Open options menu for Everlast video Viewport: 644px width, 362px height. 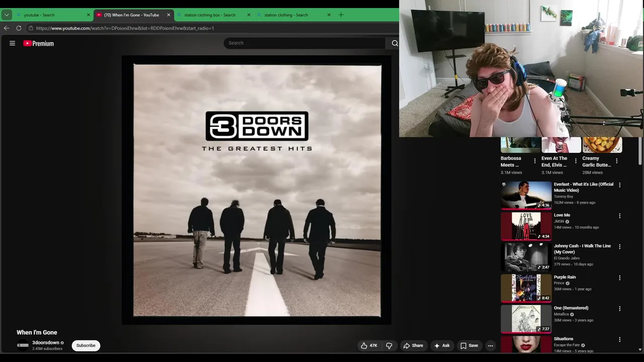click(620, 185)
